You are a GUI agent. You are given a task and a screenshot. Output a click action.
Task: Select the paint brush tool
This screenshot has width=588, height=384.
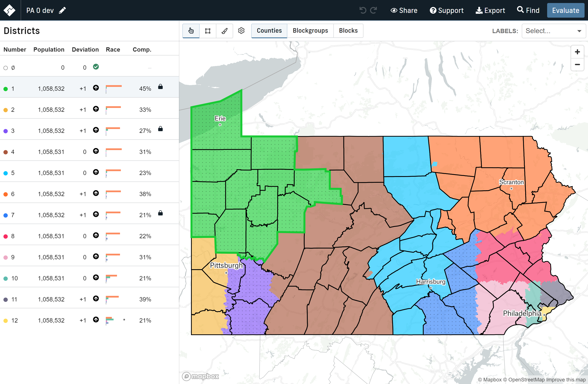[x=224, y=31]
